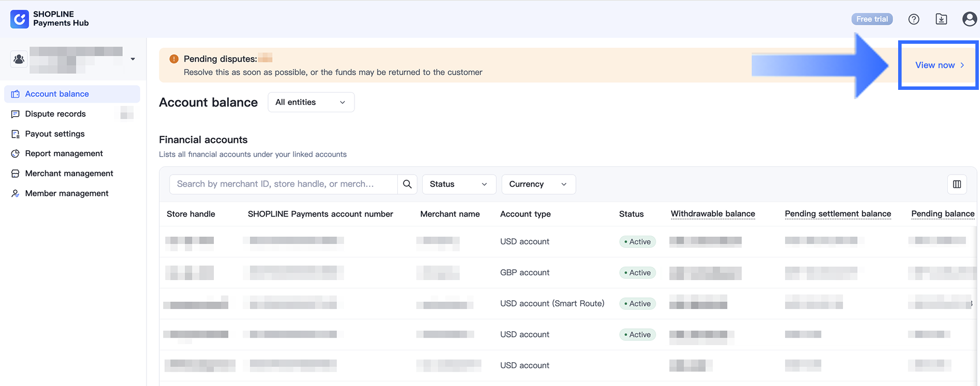980x386 pixels.
Task: Open Account balance in sidebar
Action: (x=72, y=94)
